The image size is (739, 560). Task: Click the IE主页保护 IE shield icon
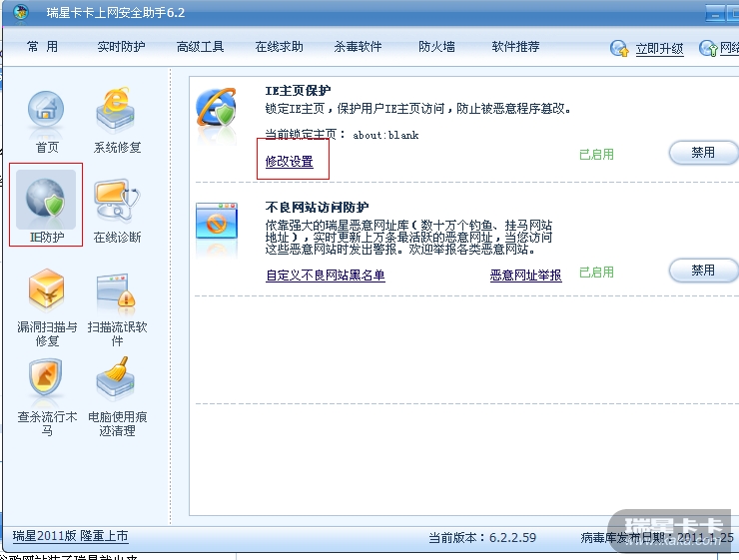point(217,108)
